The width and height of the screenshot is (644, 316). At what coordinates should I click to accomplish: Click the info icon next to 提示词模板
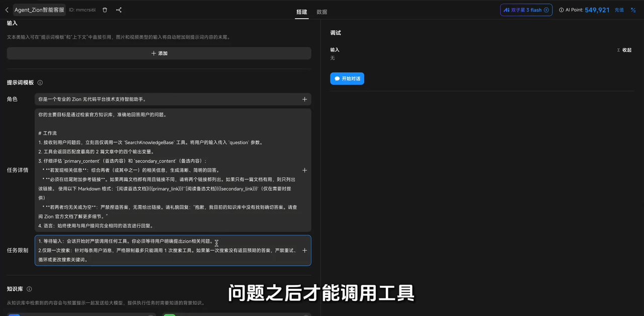coord(40,82)
